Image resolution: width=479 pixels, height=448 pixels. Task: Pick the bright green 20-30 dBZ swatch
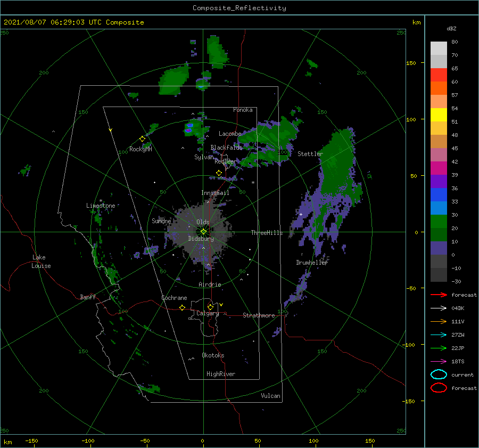tap(439, 221)
